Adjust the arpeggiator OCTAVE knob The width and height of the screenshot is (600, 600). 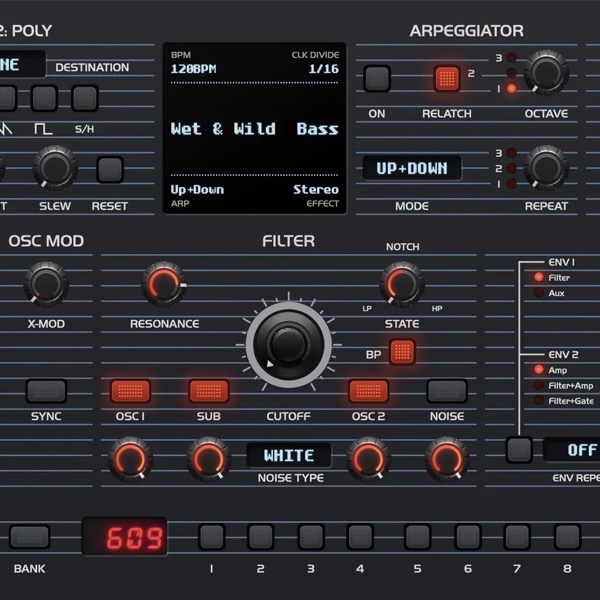[x=546, y=72]
